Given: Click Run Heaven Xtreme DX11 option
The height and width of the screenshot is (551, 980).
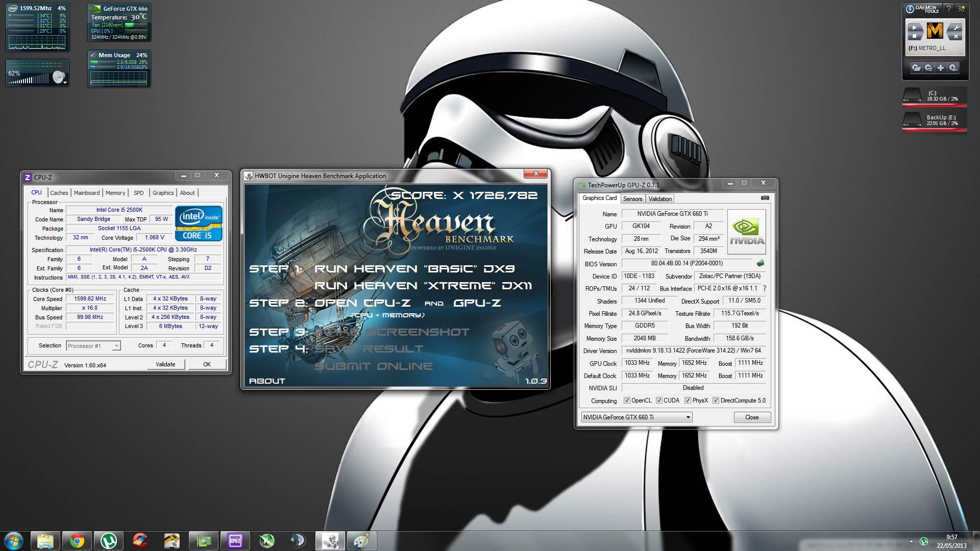Looking at the screenshot, I should (x=423, y=286).
